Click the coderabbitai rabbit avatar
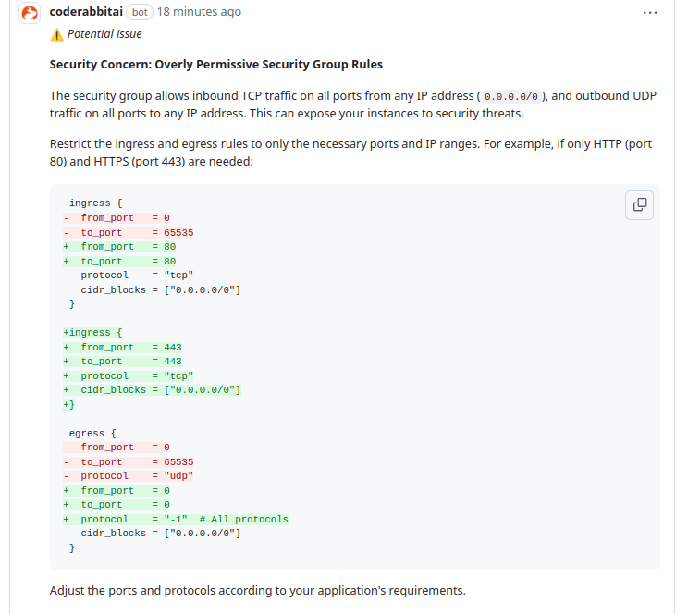Screen dimensions: 700x614 (x=30, y=13)
